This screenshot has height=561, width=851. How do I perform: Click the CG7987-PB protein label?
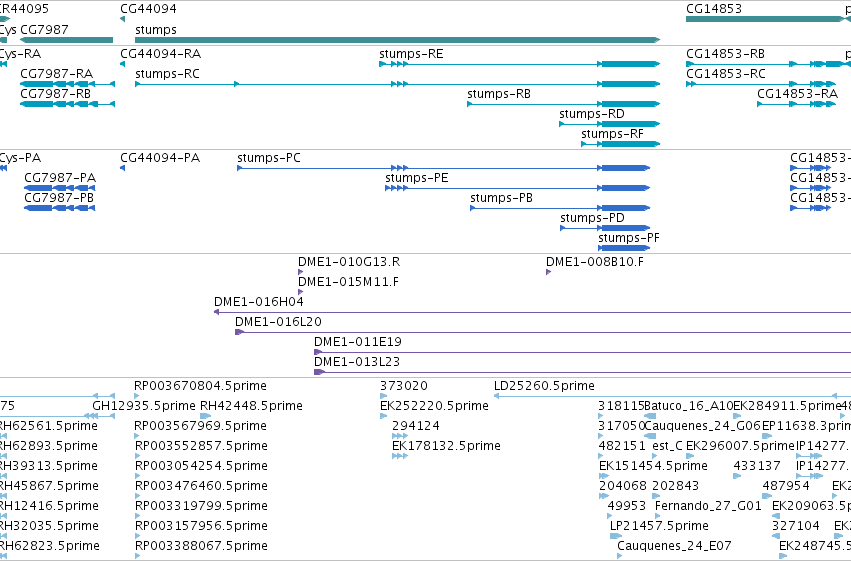(x=59, y=198)
